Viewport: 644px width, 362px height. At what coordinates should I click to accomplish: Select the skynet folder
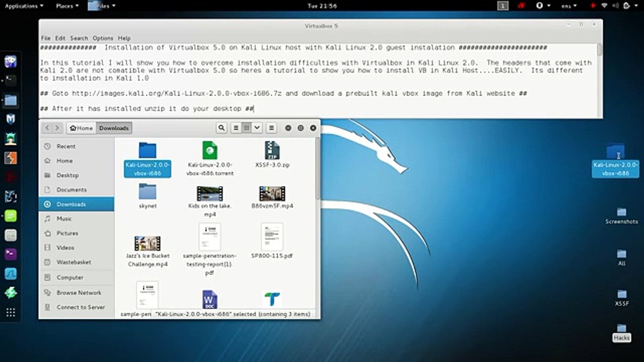[147, 196]
